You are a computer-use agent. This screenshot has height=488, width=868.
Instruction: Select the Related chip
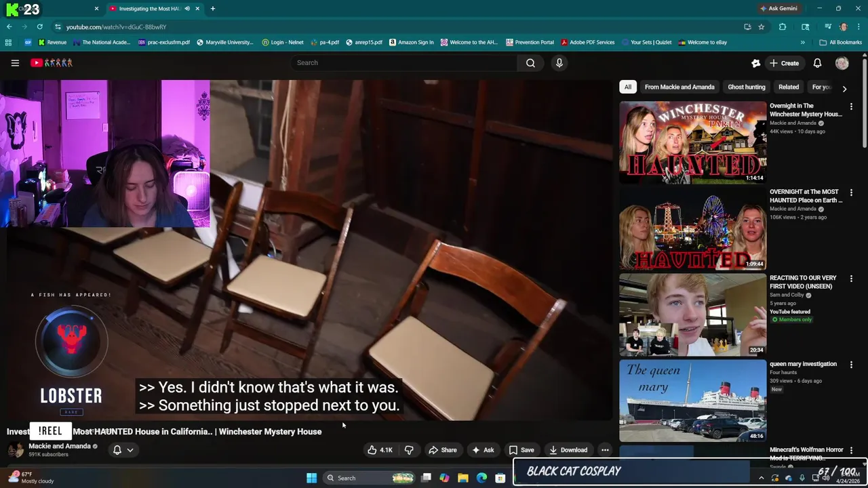(x=789, y=87)
